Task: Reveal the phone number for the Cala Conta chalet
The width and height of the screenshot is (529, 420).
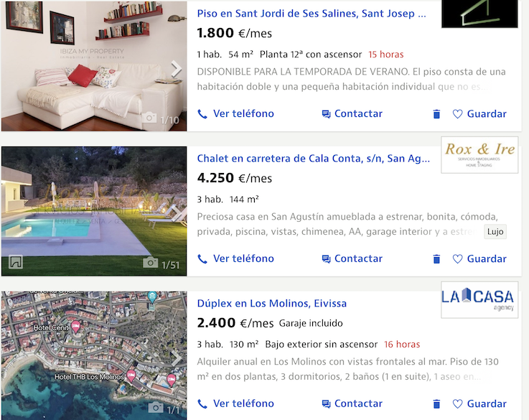Action: click(x=235, y=258)
